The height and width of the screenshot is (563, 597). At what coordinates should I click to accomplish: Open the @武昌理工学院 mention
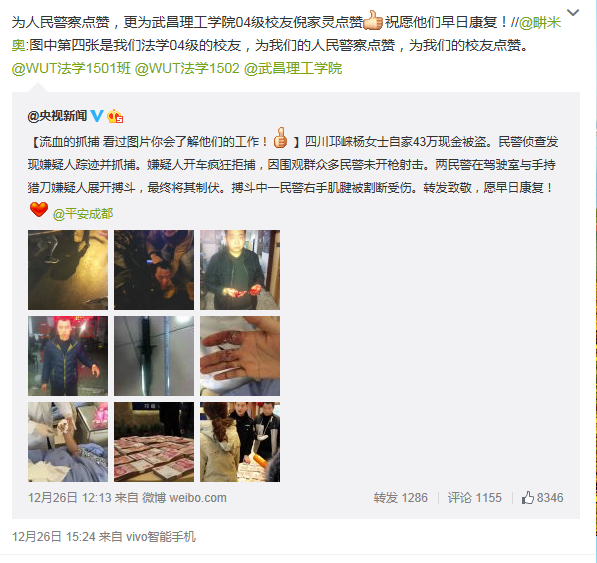pos(292,69)
